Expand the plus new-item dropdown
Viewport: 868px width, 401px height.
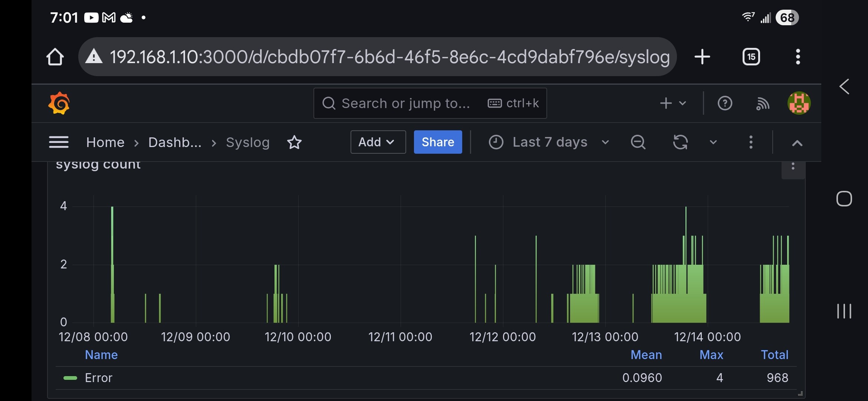point(673,103)
